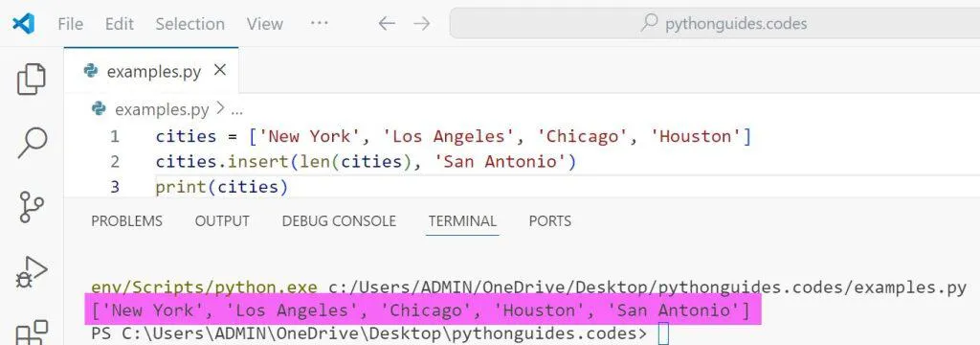This screenshot has height=345, width=980.
Task: Go forward with the right arrow
Action: [422, 24]
